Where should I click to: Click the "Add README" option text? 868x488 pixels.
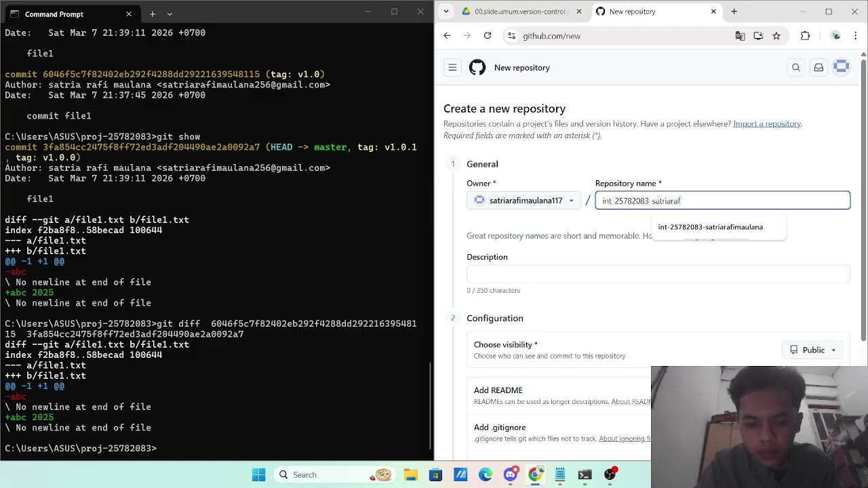tap(498, 390)
